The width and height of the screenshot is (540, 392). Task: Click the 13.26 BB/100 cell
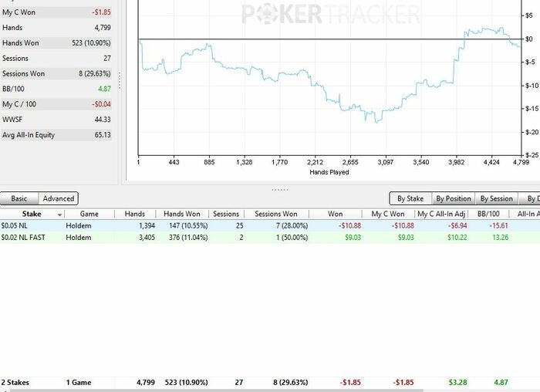pyautogui.click(x=500, y=238)
